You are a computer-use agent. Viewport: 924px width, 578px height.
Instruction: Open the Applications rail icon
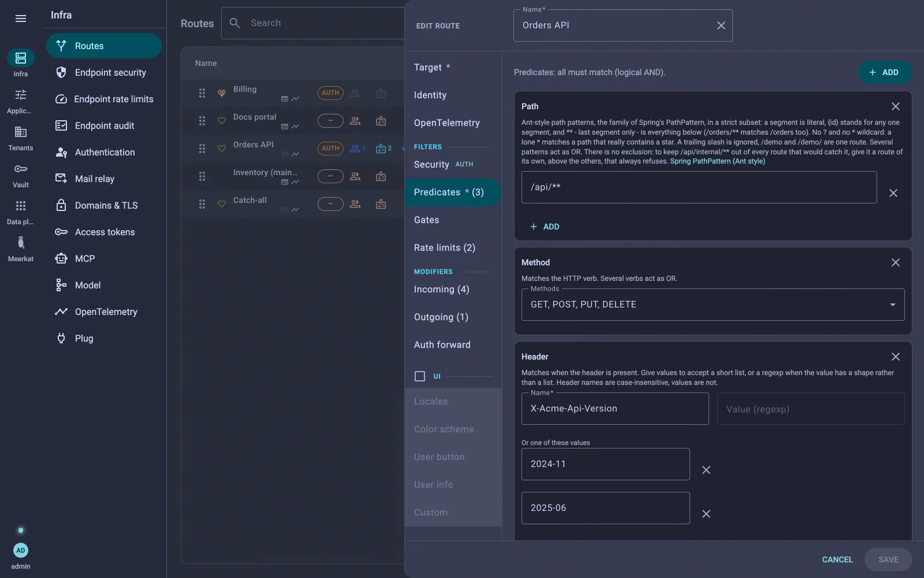click(21, 101)
